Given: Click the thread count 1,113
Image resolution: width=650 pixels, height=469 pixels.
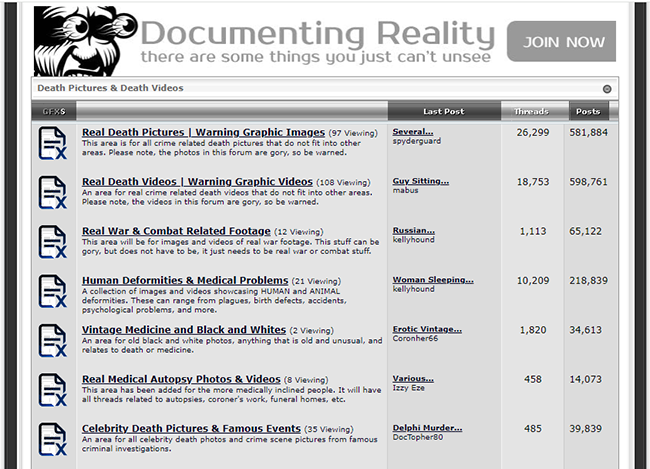Looking at the screenshot, I should (533, 231).
